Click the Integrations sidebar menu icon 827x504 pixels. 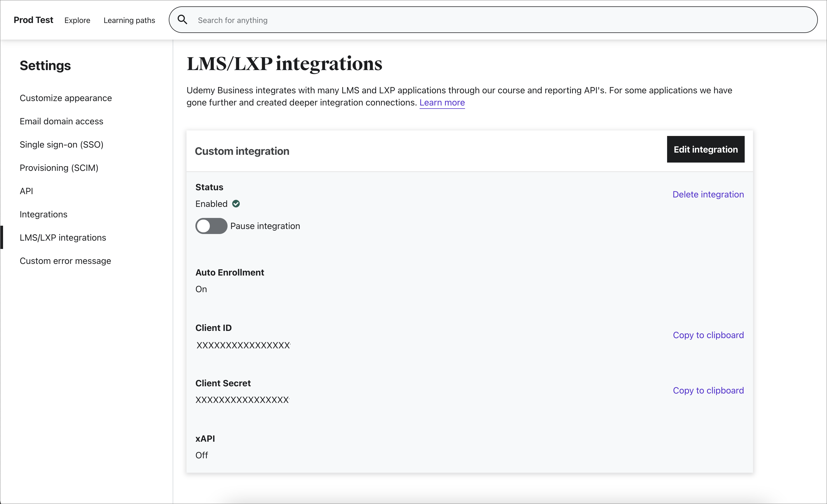click(x=43, y=214)
